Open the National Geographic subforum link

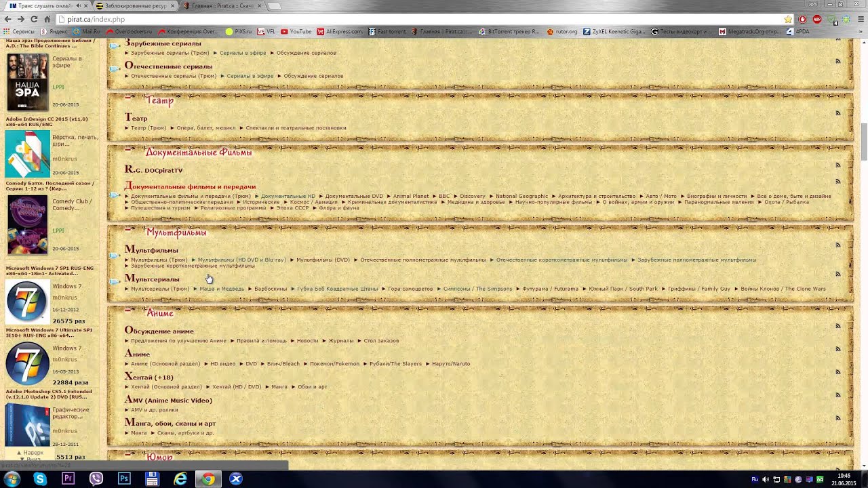[521, 196]
